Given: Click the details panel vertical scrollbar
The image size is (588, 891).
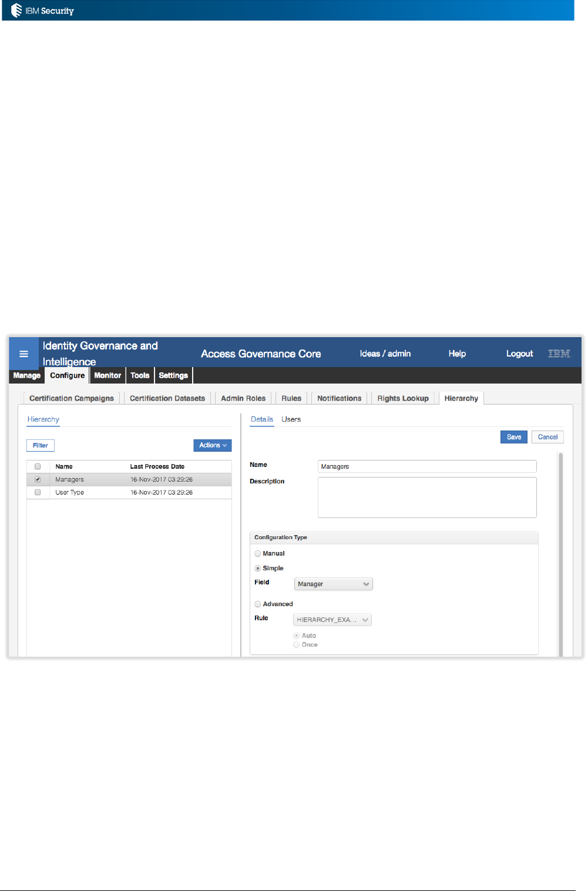Looking at the screenshot, I should [x=560, y=554].
